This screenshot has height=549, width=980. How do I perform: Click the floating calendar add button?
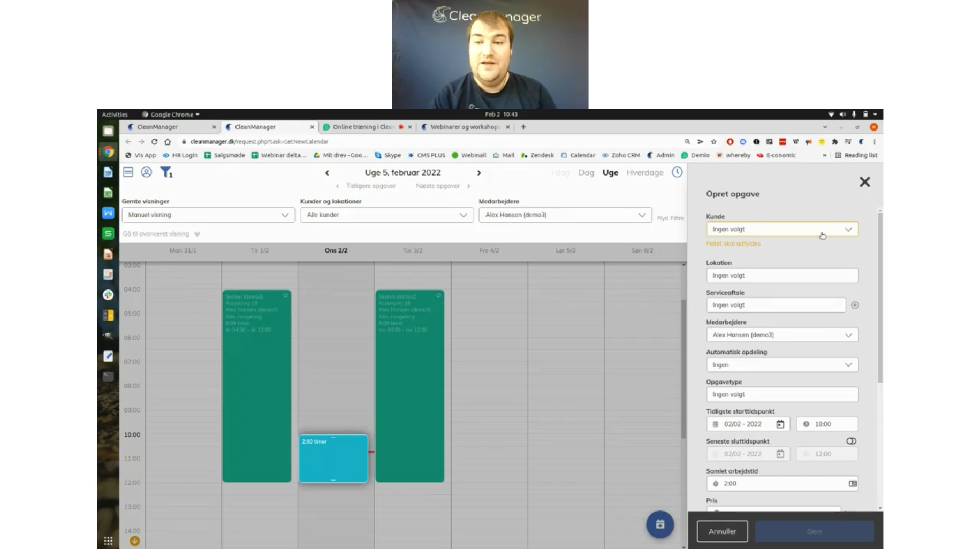click(x=660, y=524)
